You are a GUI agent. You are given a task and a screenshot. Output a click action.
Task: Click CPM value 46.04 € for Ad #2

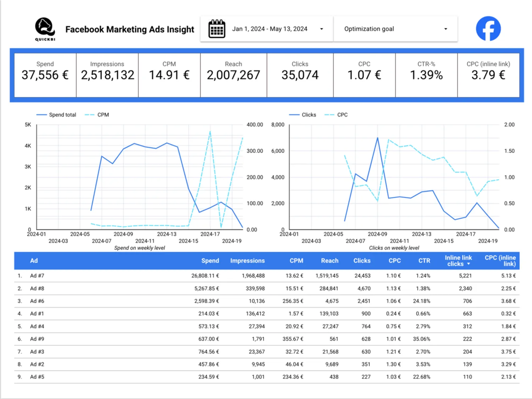294,364
